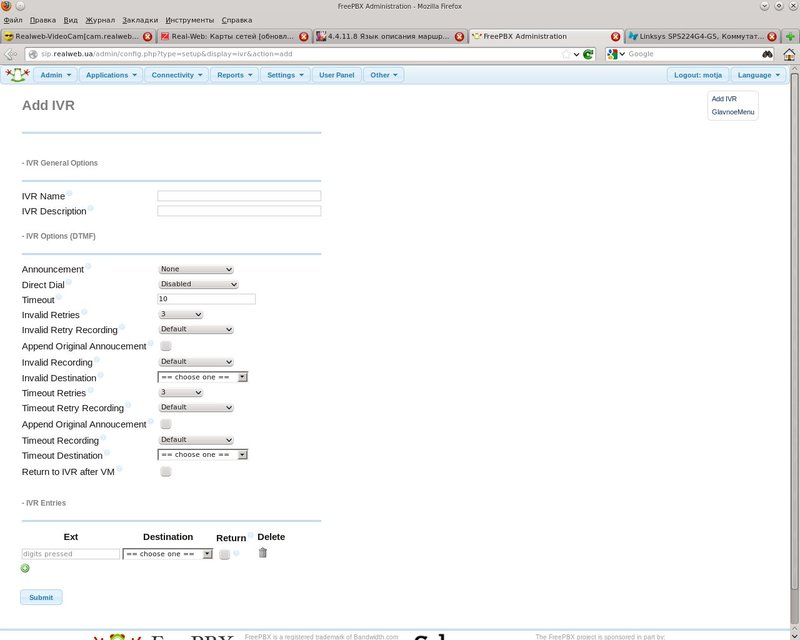Toggle first Append Original Annoucement checkbox under Invalid
Screen dimensions: 800x640
(x=165, y=346)
